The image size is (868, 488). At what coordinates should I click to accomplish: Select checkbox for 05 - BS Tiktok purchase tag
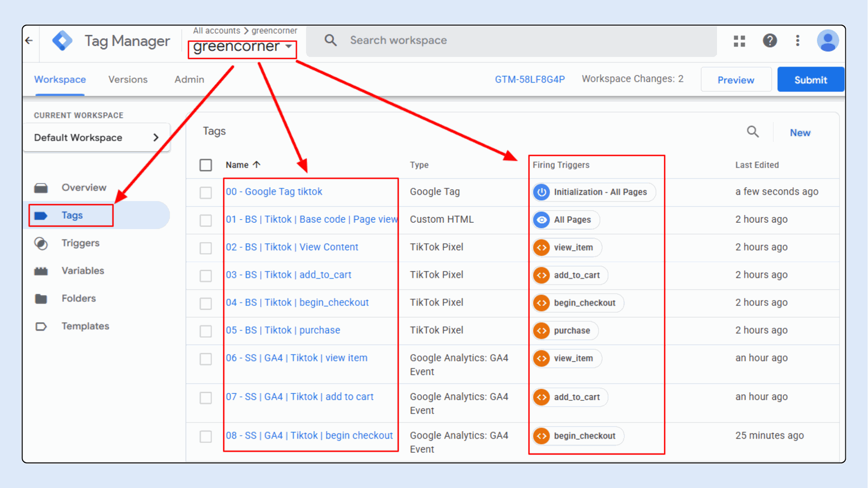coord(206,331)
